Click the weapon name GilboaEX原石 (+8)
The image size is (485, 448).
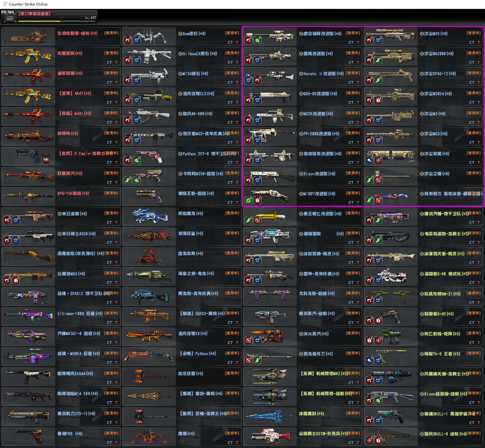(x=199, y=53)
